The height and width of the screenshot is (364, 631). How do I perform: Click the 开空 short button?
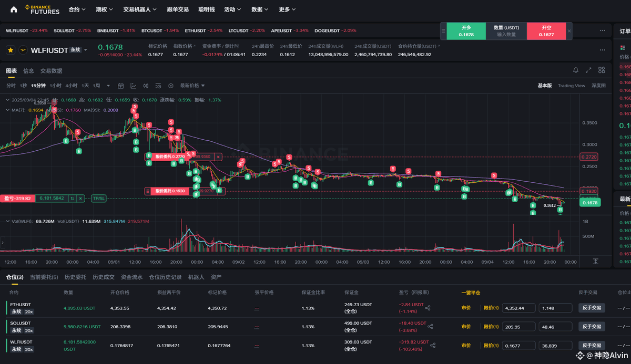[546, 31]
